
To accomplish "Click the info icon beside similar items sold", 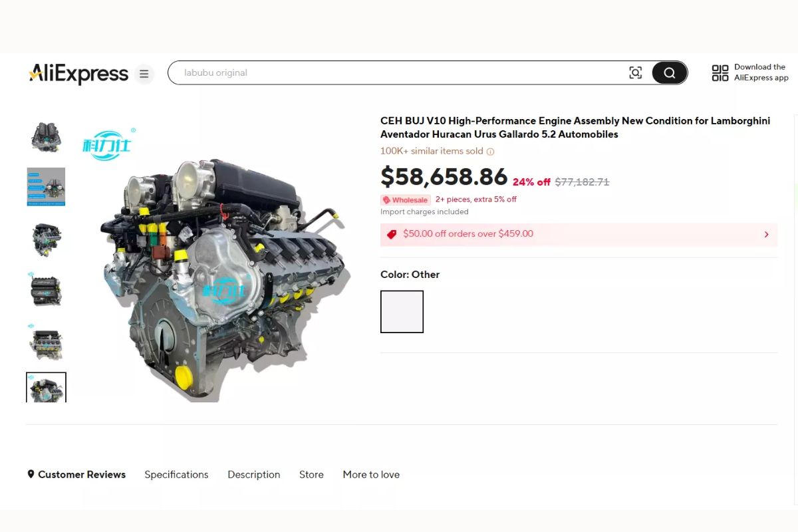I will (490, 152).
